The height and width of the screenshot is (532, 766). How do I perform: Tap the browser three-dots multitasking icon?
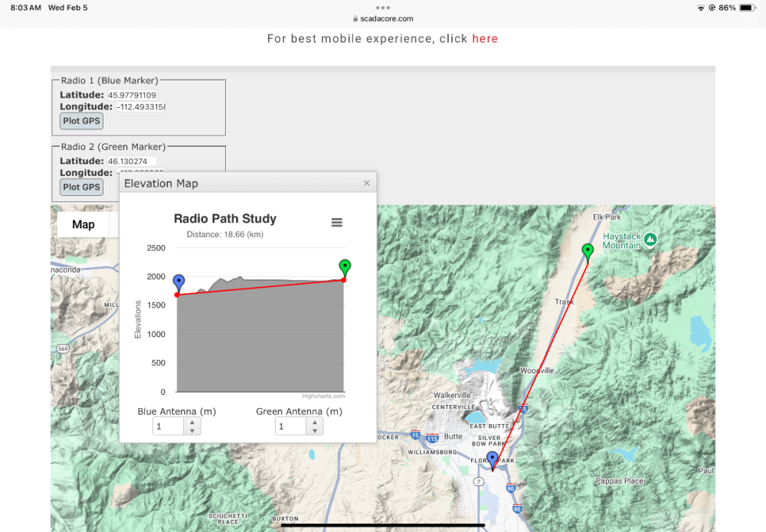click(383, 8)
